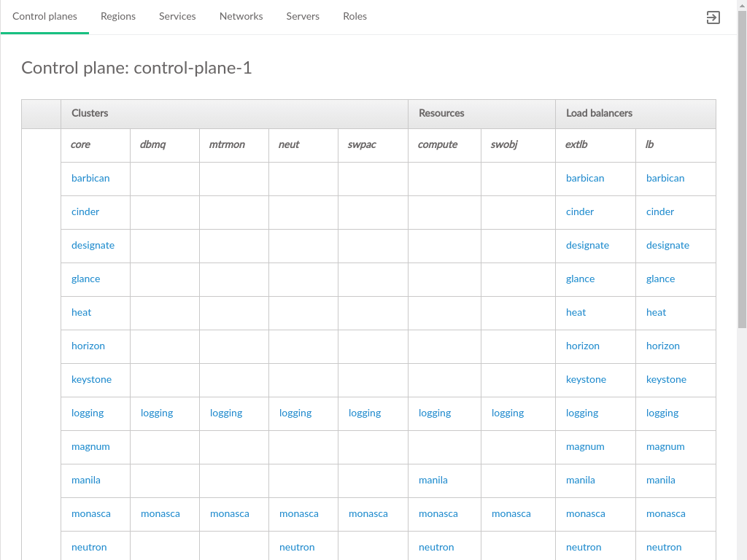The image size is (747, 560).
Task: Open the Roles tab
Action: [x=355, y=16]
